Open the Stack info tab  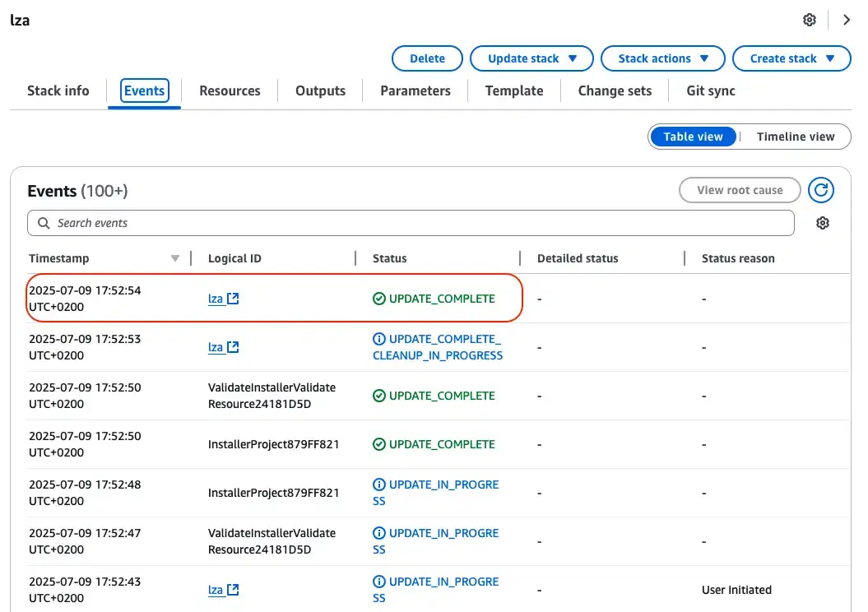pyautogui.click(x=58, y=90)
